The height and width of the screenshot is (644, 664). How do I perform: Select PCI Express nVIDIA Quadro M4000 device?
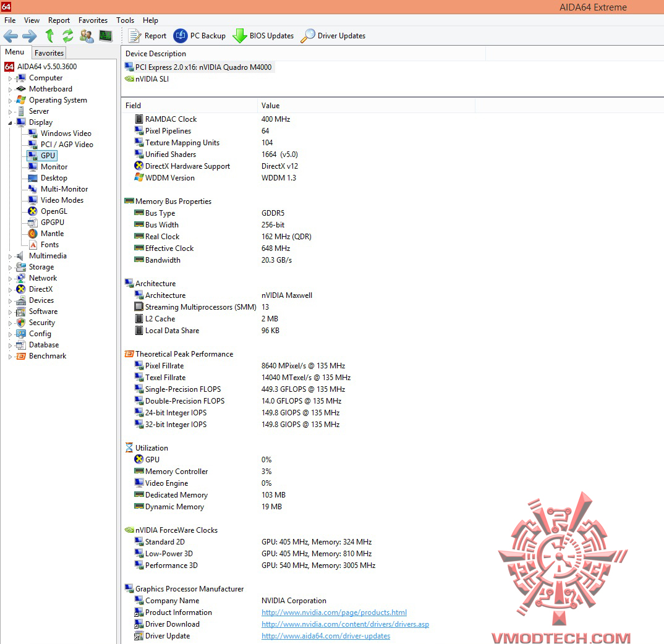[x=198, y=67]
